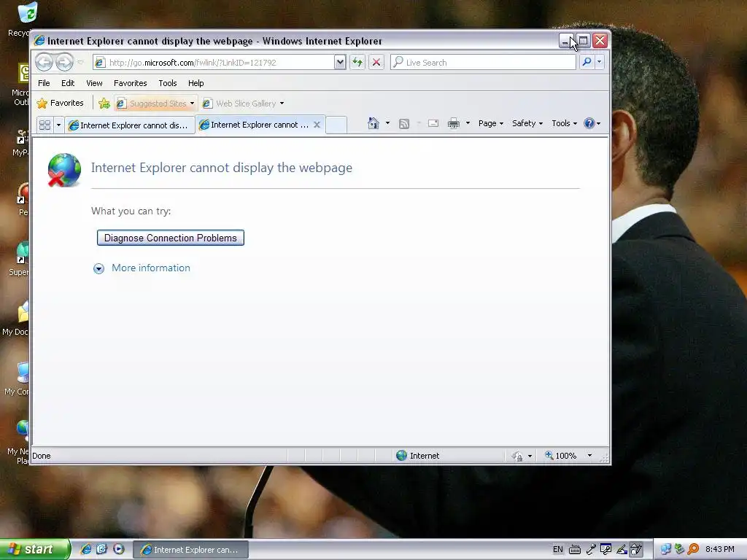747x560 pixels.
Task: Open the View menu
Action: click(94, 83)
